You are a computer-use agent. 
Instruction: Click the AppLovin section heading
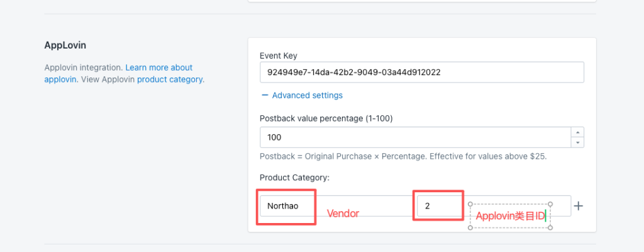(65, 46)
